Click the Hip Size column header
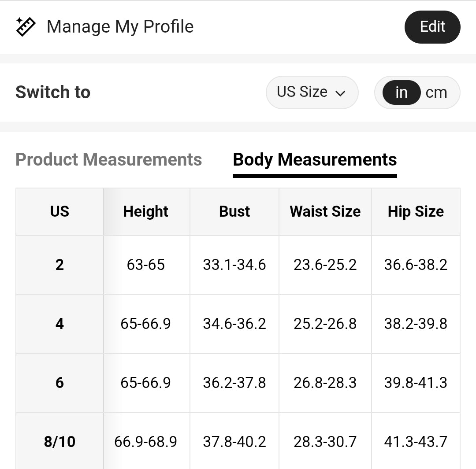The image size is (476, 469). [x=416, y=211]
